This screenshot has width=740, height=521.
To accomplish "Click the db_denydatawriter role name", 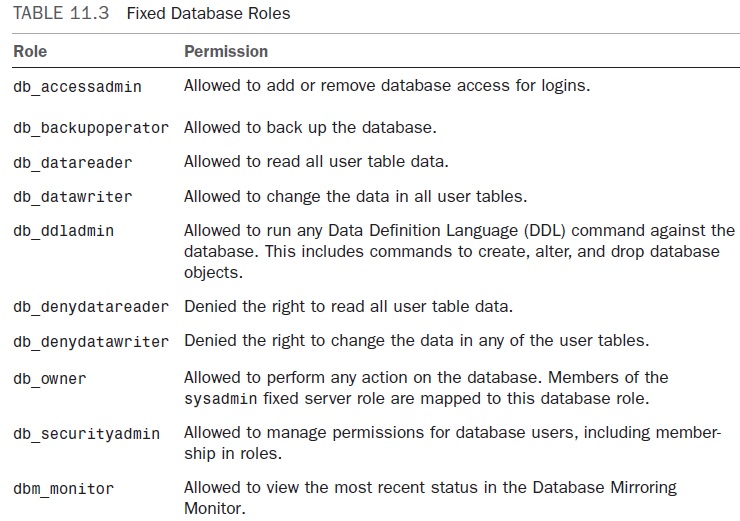I will [x=91, y=342].
